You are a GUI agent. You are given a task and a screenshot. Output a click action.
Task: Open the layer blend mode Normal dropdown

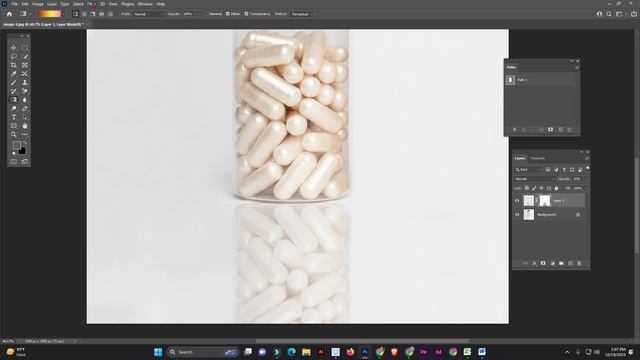pos(534,179)
